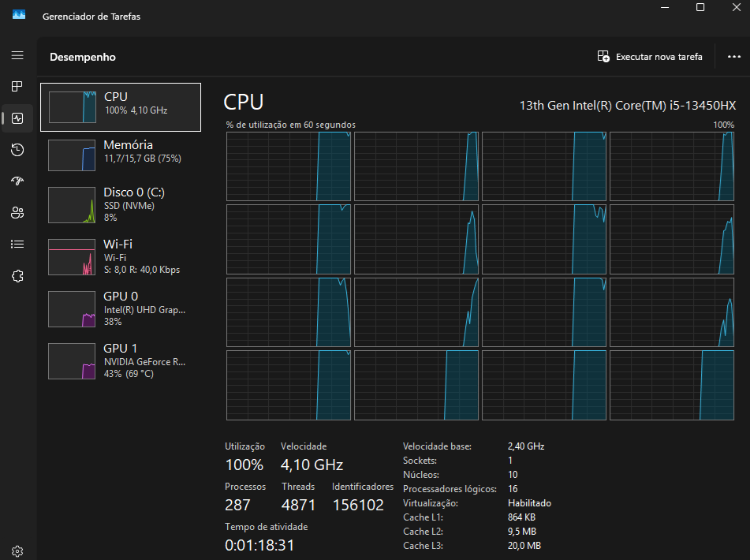Open Startup apps page icon

pyautogui.click(x=17, y=181)
